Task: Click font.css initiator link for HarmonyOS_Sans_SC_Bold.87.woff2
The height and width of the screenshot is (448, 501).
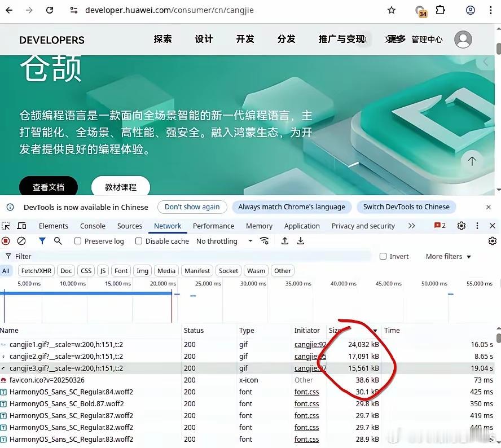Action: pyautogui.click(x=306, y=404)
